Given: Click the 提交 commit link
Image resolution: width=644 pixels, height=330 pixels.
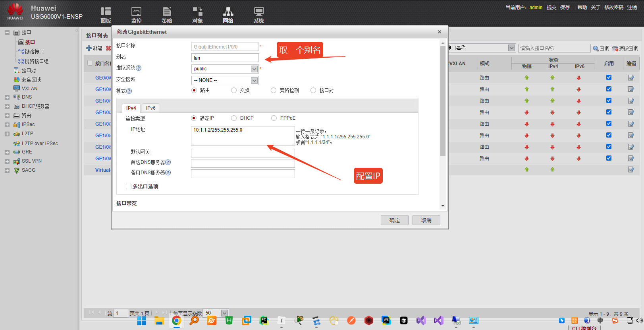Looking at the screenshot, I should (551, 8).
